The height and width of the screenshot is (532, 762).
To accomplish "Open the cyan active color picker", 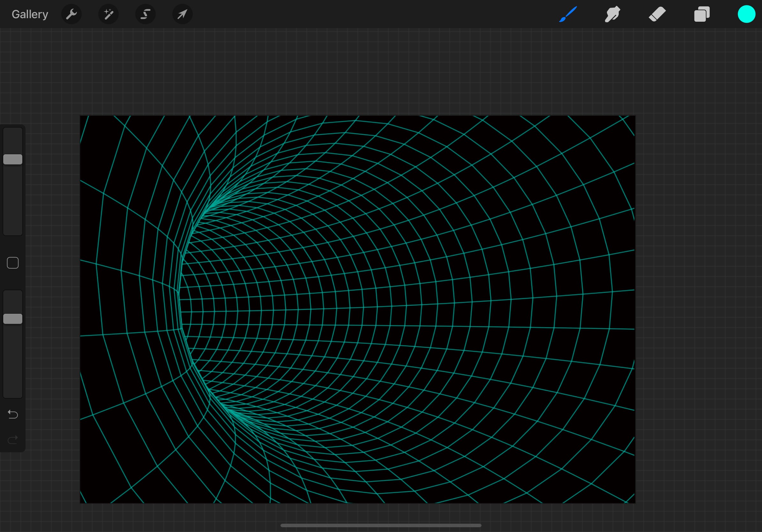I will click(746, 14).
